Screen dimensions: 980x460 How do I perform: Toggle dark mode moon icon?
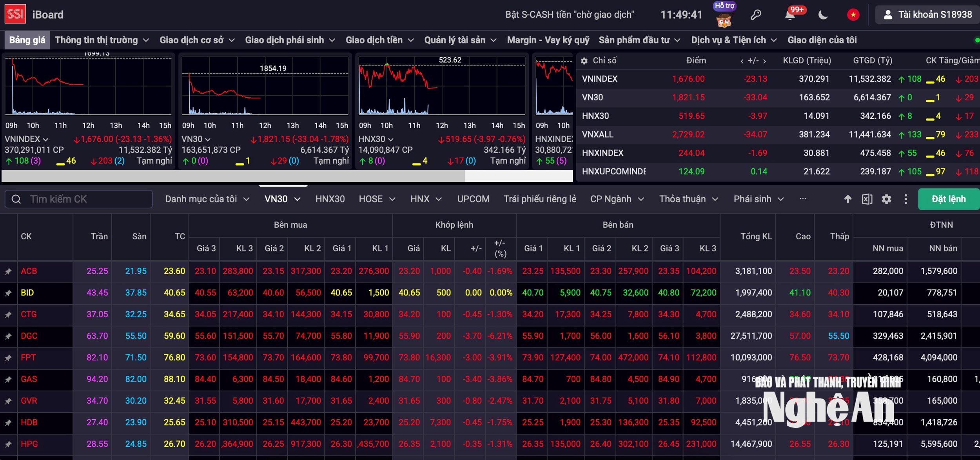pyautogui.click(x=823, y=15)
